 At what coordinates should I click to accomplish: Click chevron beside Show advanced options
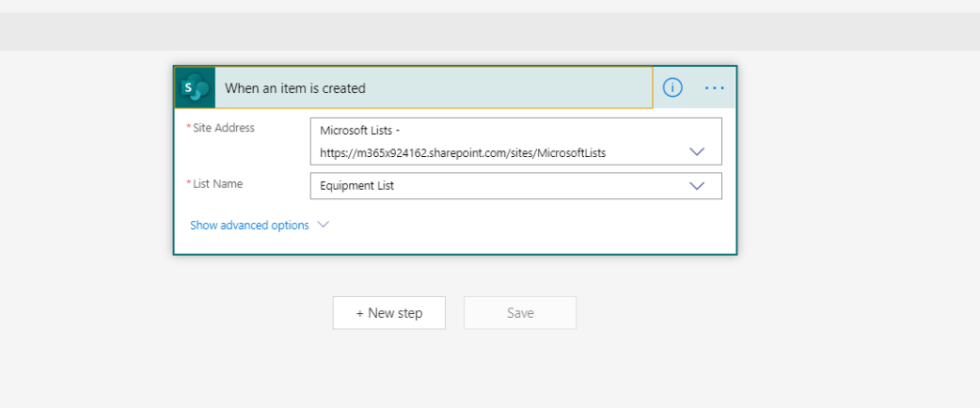pos(322,225)
